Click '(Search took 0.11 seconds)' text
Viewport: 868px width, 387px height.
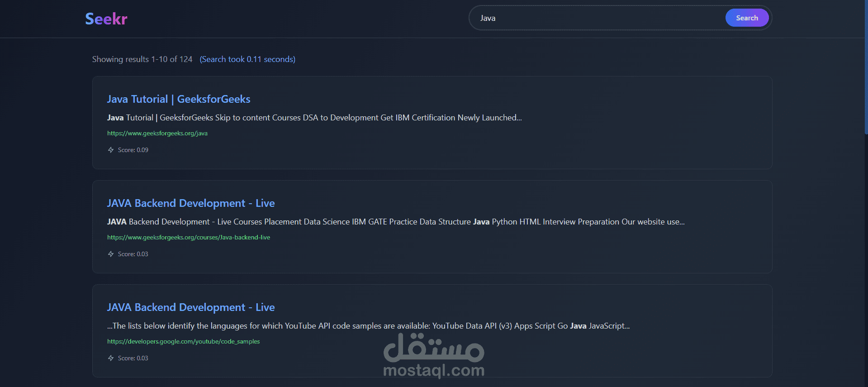tap(247, 59)
